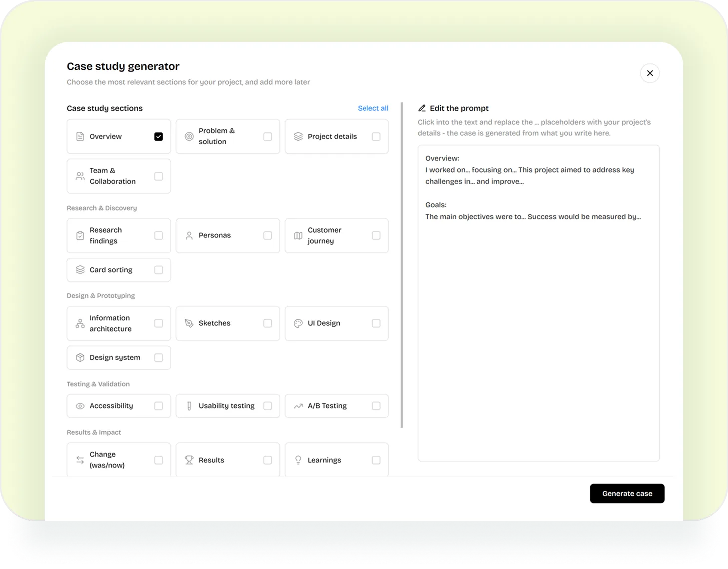The width and height of the screenshot is (728, 569).
Task: Click the Generate case button
Action: pos(627,493)
